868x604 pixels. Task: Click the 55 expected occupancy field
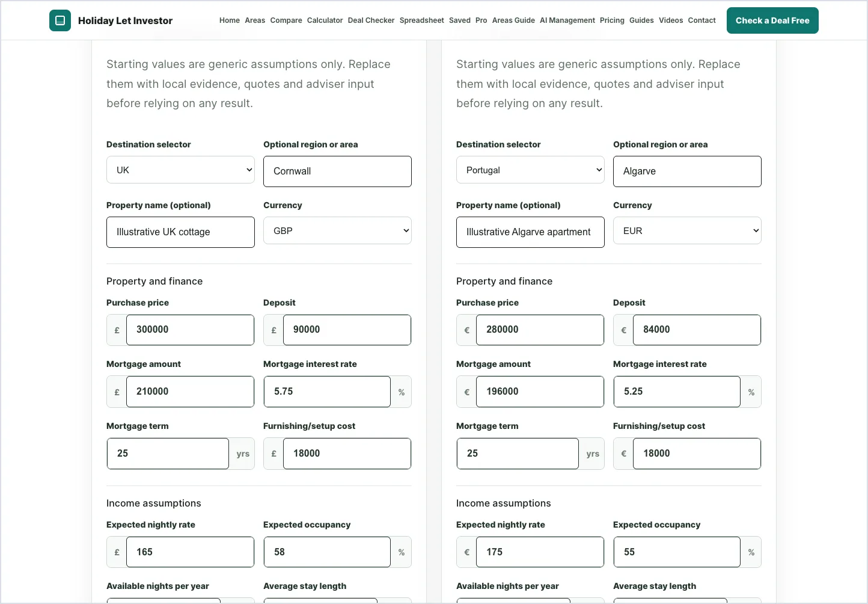(x=677, y=552)
